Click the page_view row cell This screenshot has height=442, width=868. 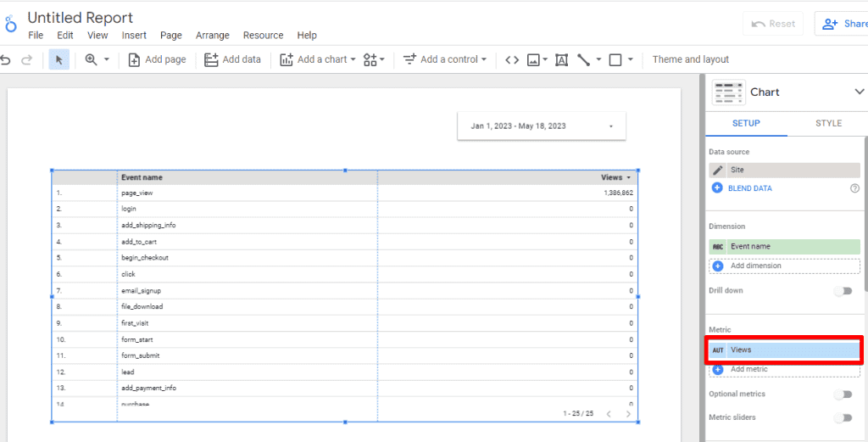[136, 193]
